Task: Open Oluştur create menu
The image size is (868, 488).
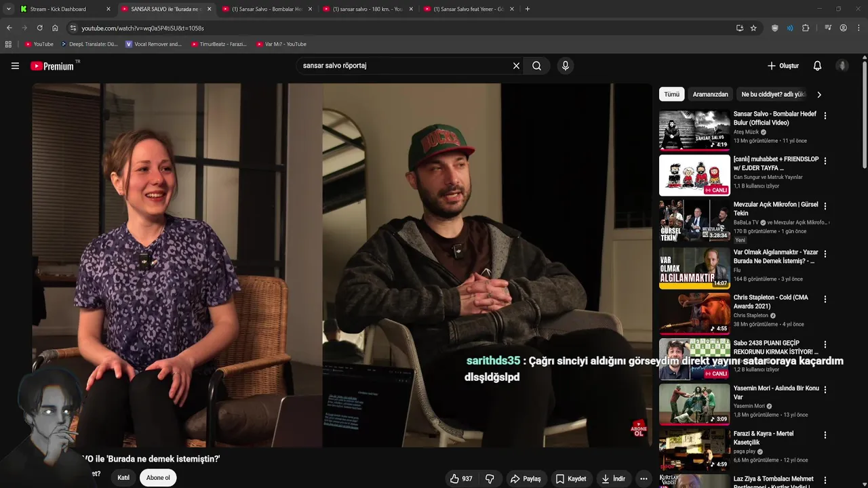Action: point(783,66)
